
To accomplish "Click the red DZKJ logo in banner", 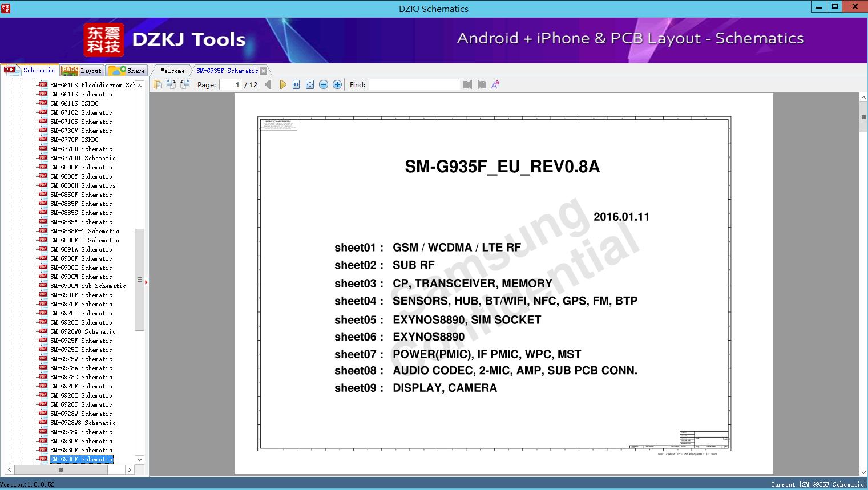I will coord(104,40).
